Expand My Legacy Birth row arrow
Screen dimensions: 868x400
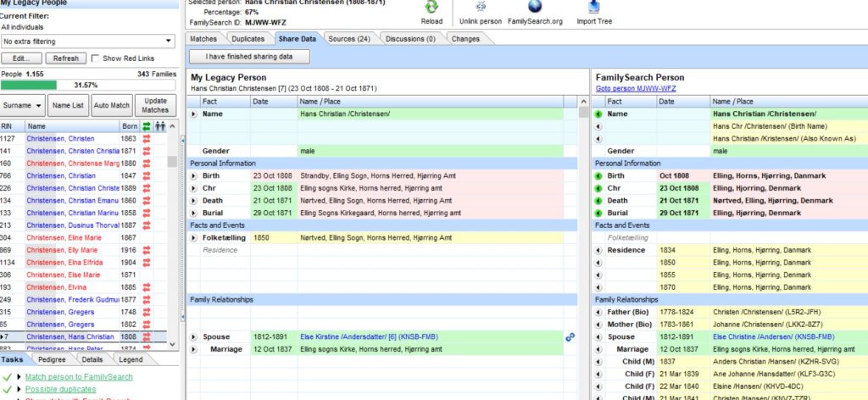(x=194, y=176)
